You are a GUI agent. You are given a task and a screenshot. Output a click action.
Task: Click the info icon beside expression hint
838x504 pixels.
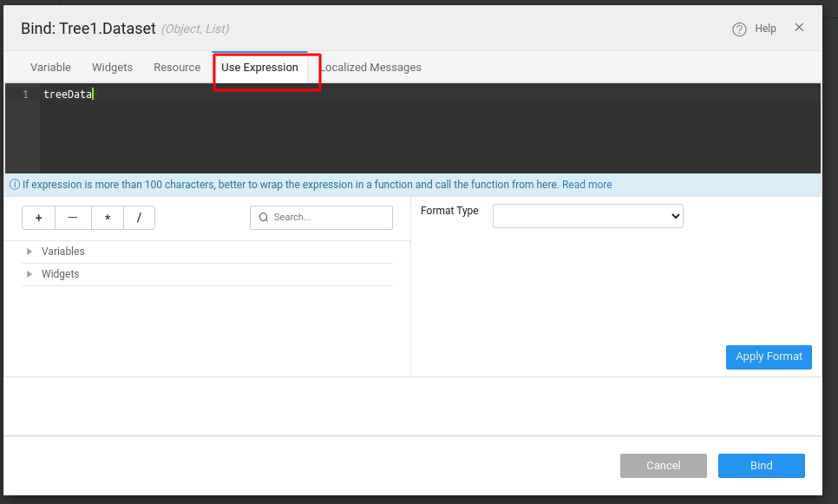14,185
